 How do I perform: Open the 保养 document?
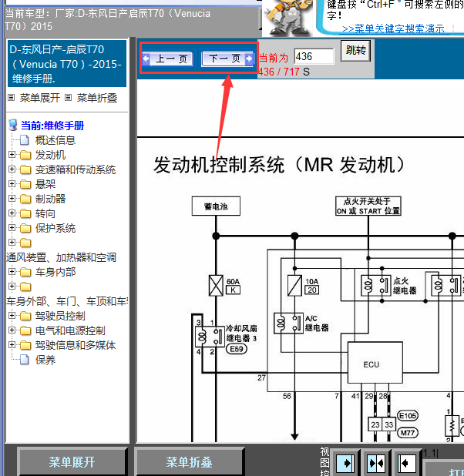coord(45,360)
